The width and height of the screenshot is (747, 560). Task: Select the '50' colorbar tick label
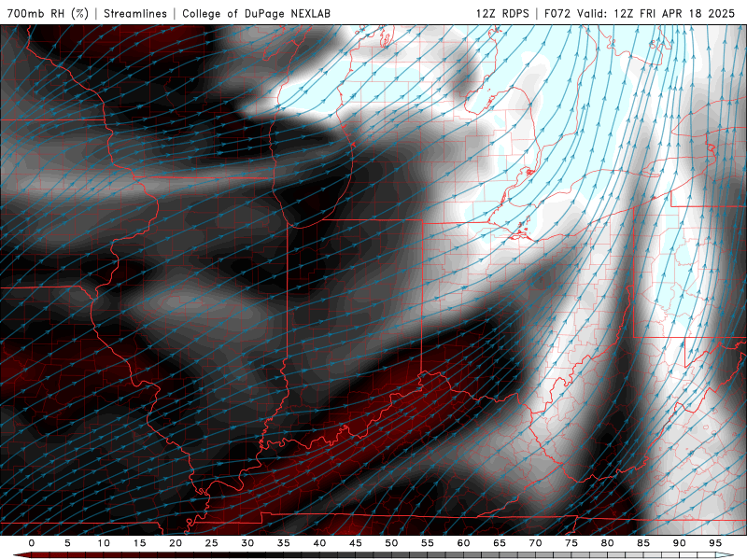(x=391, y=543)
